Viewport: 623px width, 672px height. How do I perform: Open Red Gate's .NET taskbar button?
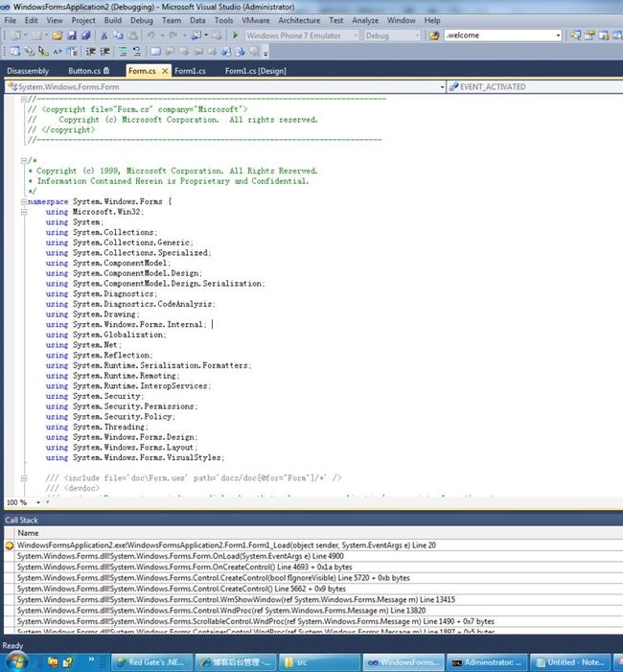[x=151, y=662]
